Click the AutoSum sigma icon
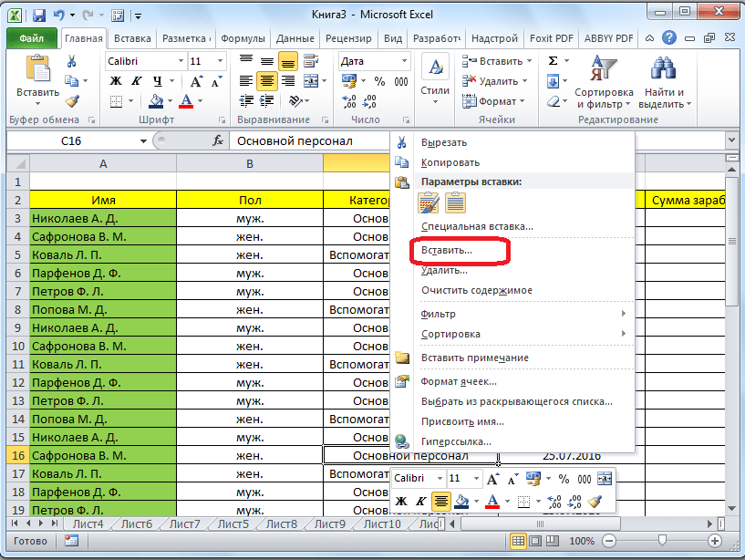The height and width of the screenshot is (560, 745). [x=554, y=61]
